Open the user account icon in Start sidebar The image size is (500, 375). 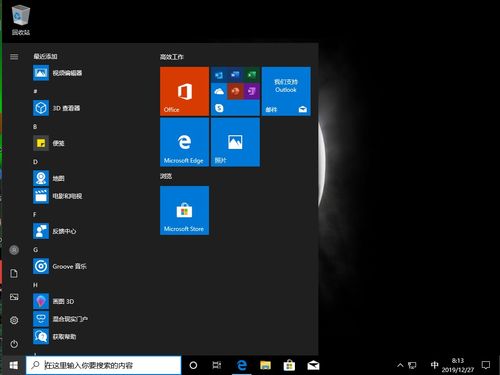14,250
